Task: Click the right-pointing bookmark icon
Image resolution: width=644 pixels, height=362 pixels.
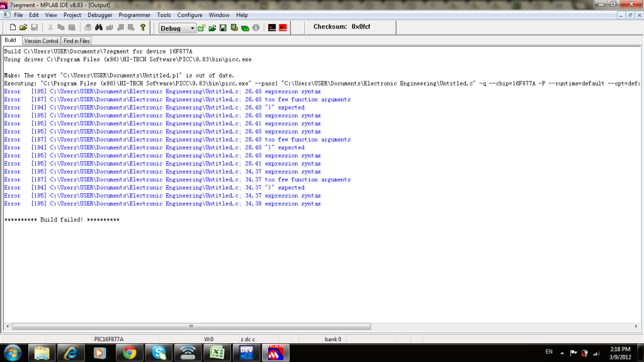Action: pos(131,28)
